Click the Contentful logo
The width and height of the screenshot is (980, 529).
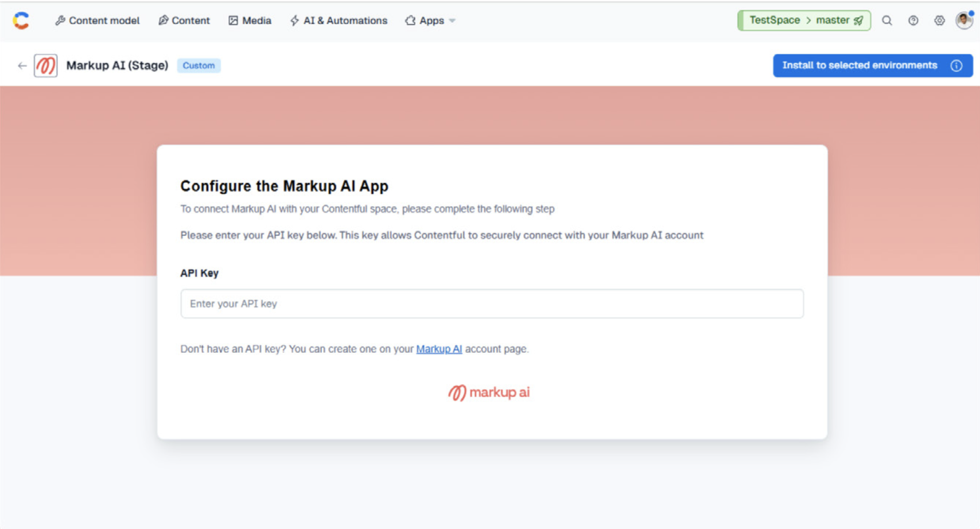click(x=21, y=21)
